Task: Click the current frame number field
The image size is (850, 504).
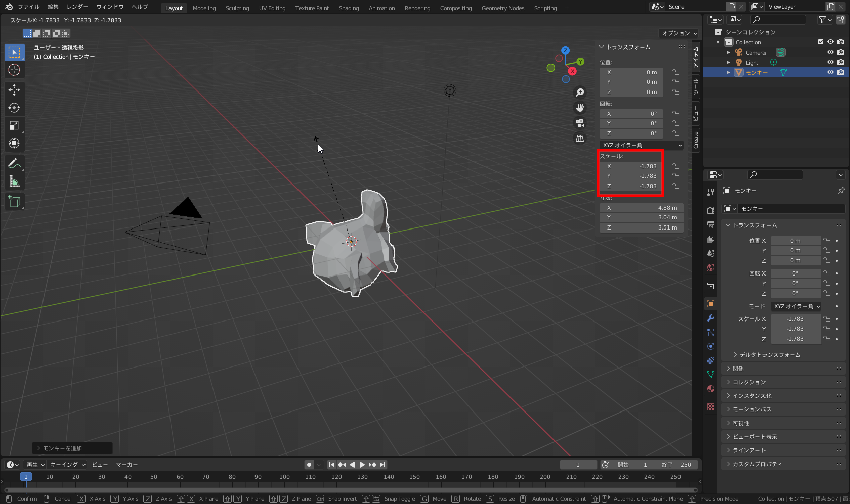Action: [x=578, y=465]
